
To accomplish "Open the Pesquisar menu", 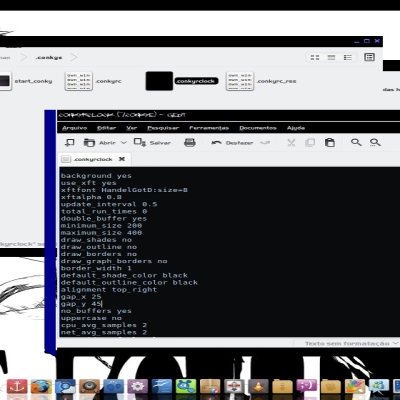I will point(163,128).
